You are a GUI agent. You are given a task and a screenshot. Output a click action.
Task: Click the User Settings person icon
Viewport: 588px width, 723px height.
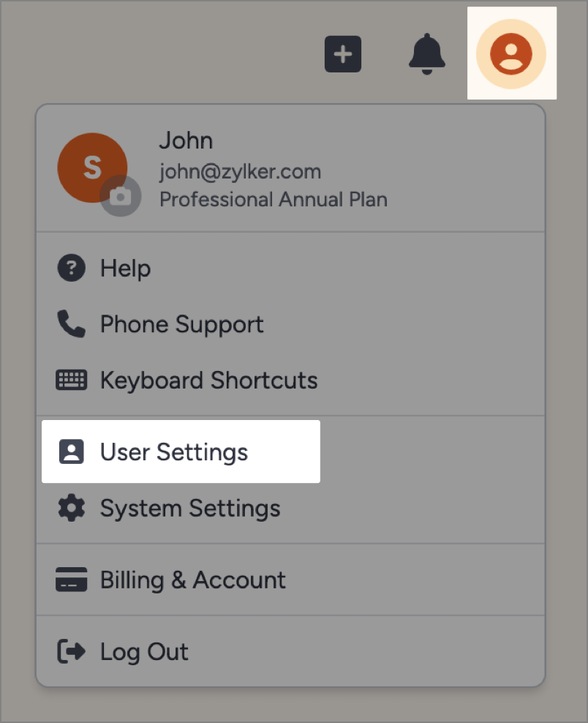coord(71,452)
